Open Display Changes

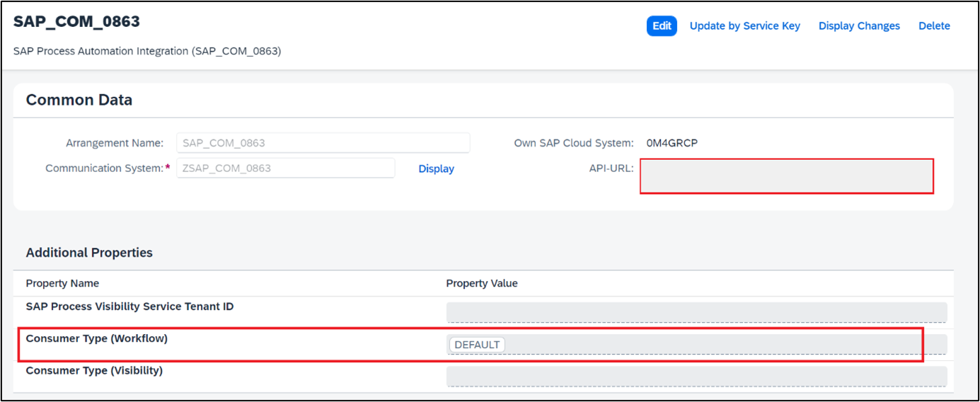[859, 26]
